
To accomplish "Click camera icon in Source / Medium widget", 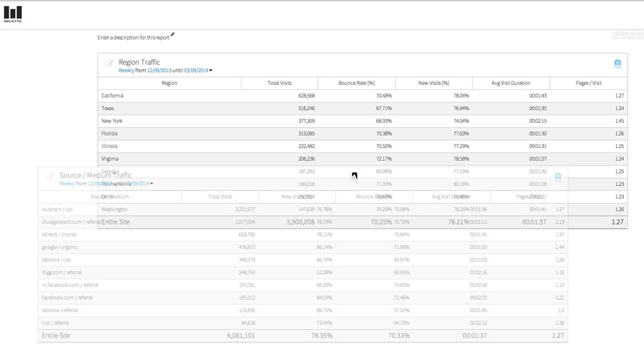I will (x=557, y=178).
